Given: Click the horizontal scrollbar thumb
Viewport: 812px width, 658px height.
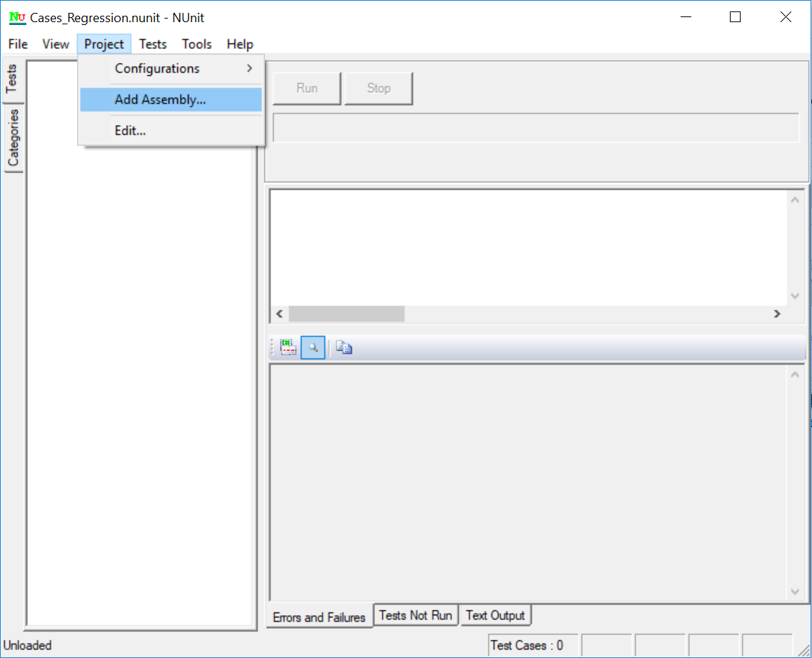Looking at the screenshot, I should pyautogui.click(x=346, y=314).
